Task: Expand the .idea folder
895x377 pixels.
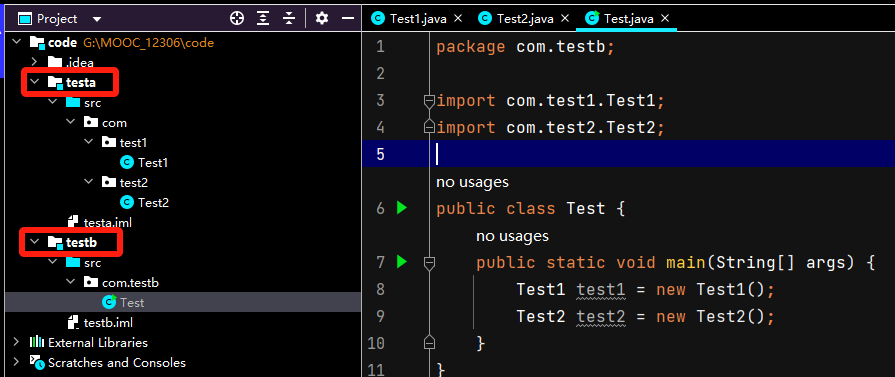Action: pyautogui.click(x=34, y=62)
